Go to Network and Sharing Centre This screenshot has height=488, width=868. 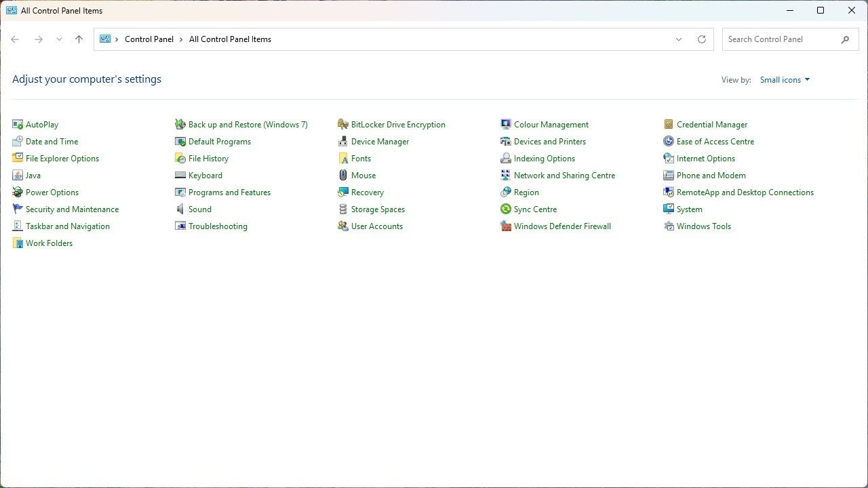(564, 176)
